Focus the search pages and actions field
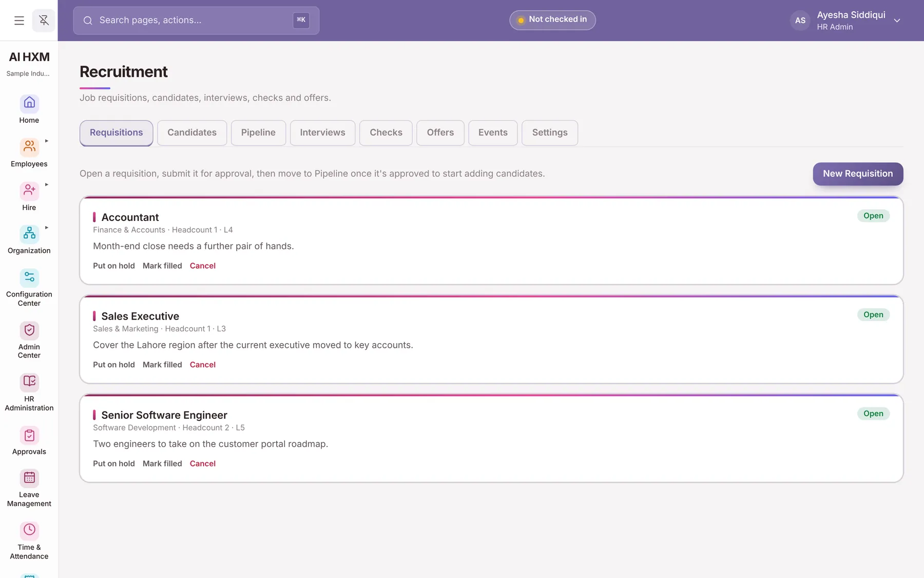The width and height of the screenshot is (924, 578). (x=196, y=21)
